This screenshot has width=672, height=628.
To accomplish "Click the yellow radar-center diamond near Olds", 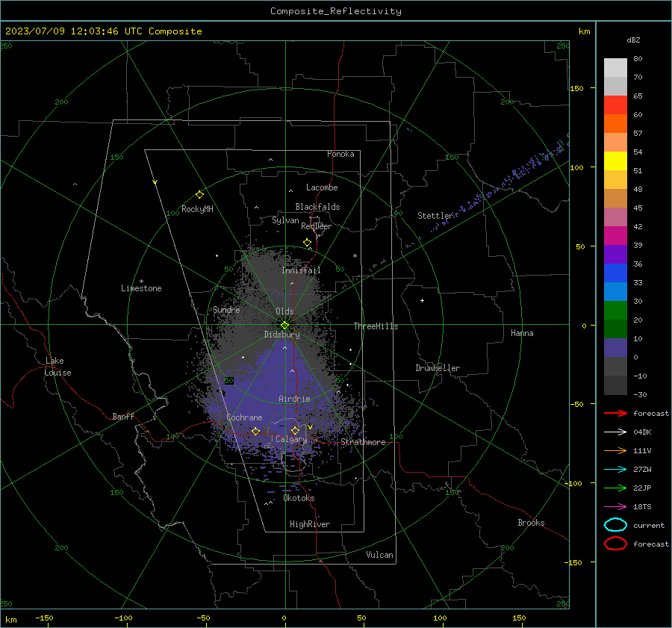I will 285,325.
